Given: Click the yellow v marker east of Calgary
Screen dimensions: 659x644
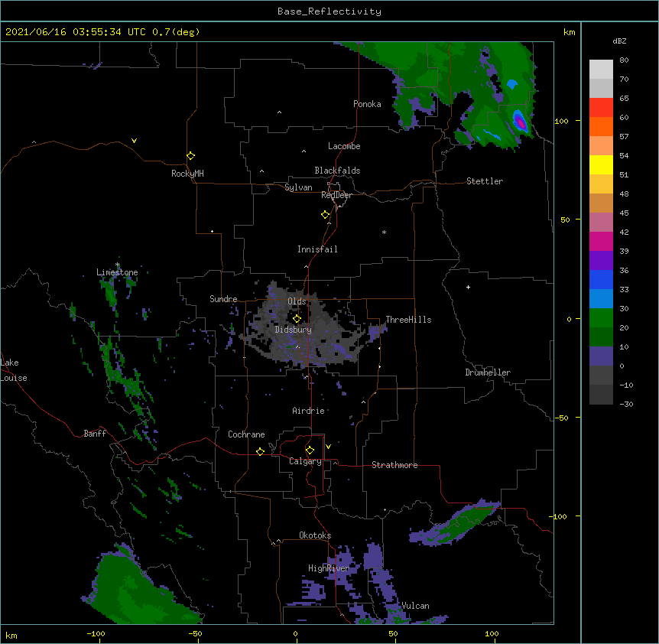Looking at the screenshot, I should coord(328,447).
